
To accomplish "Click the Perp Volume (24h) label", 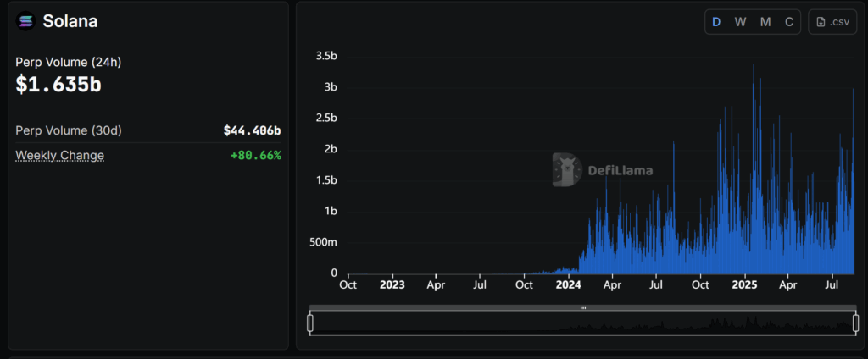I will pyautogui.click(x=69, y=63).
